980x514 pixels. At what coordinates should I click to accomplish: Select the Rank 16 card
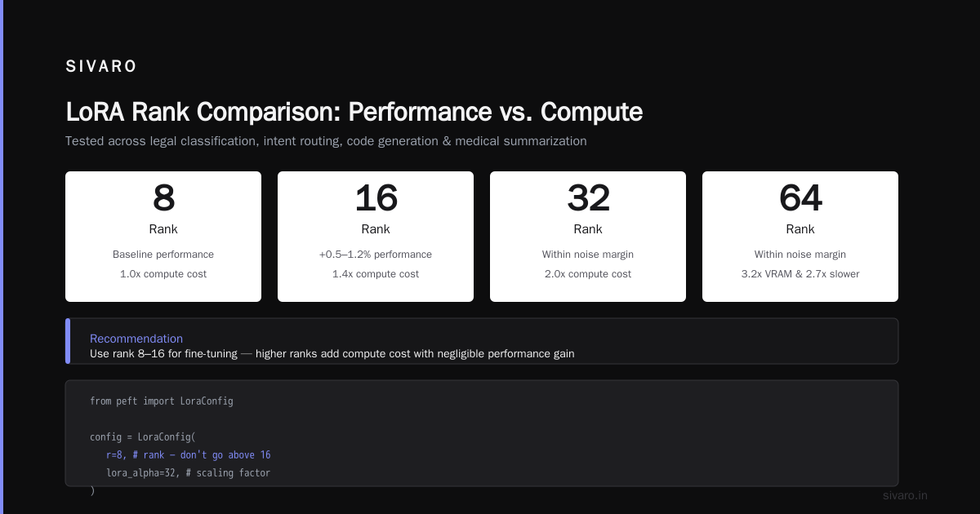(x=376, y=237)
